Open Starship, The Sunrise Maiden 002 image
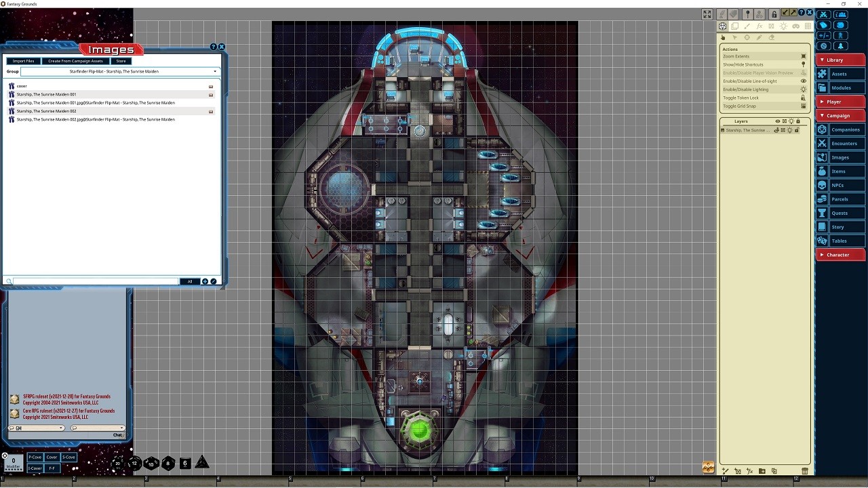This screenshot has width=868, height=488. pyautogui.click(x=112, y=111)
